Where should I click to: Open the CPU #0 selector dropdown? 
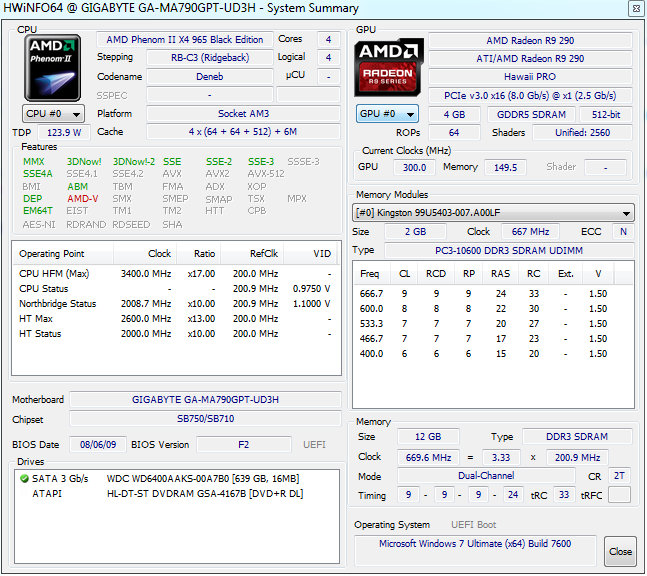[x=53, y=114]
